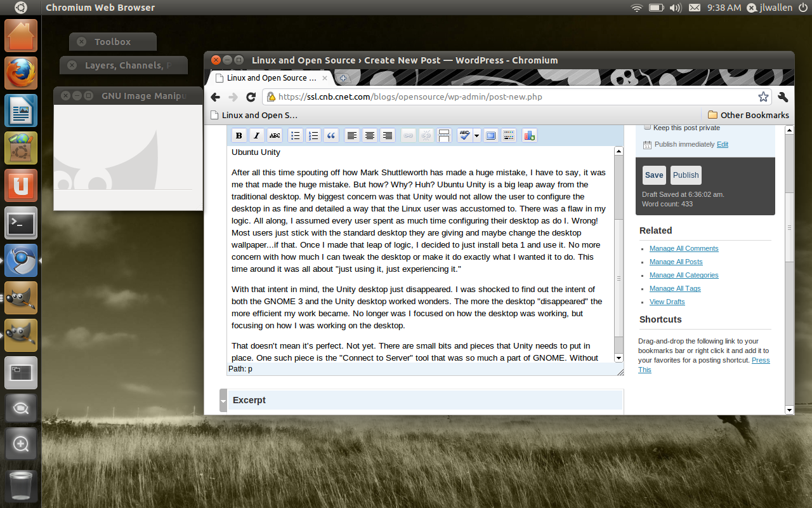Center-align the post text
Image resolution: width=812 pixels, height=508 pixels.
pyautogui.click(x=370, y=135)
